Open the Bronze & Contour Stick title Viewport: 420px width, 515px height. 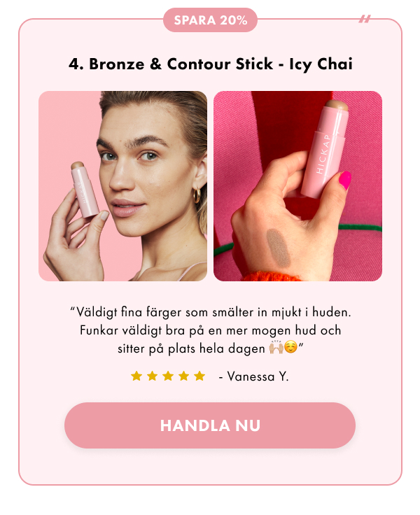210,64
